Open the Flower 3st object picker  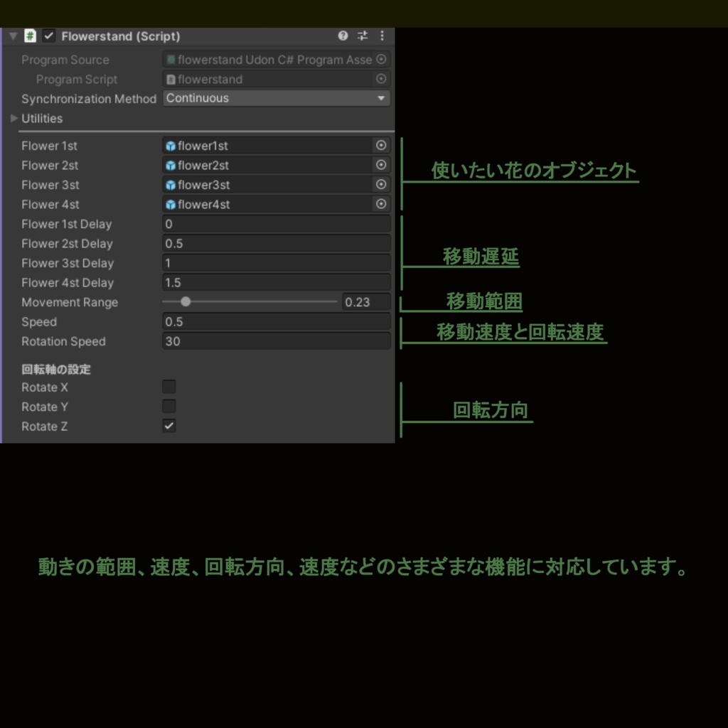[381, 185]
